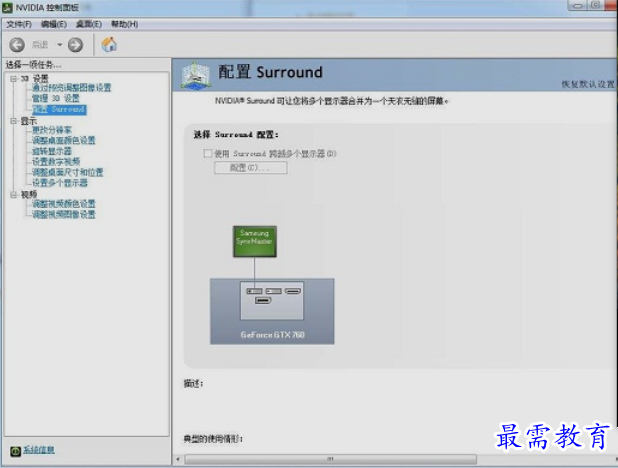
Task: Open 设置数字视频 task
Action: point(56,162)
